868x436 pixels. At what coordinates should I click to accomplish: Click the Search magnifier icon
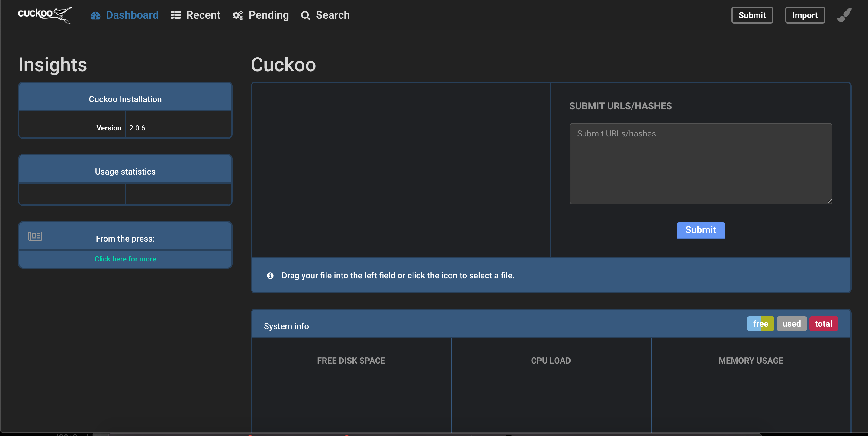(305, 15)
